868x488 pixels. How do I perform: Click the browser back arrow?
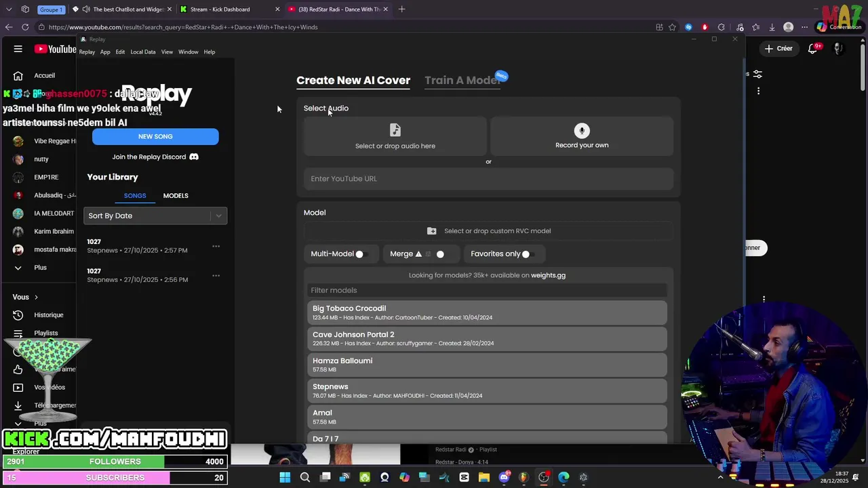tap(8, 27)
